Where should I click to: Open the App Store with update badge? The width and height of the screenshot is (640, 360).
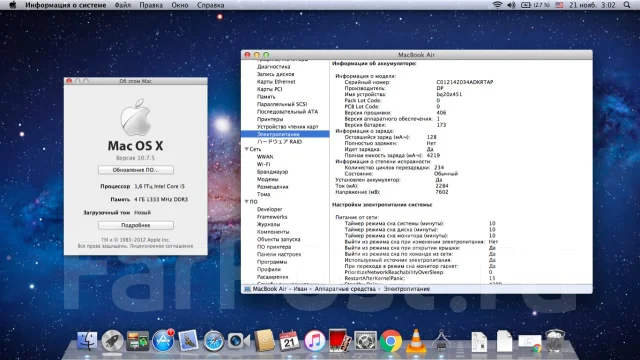163,341
